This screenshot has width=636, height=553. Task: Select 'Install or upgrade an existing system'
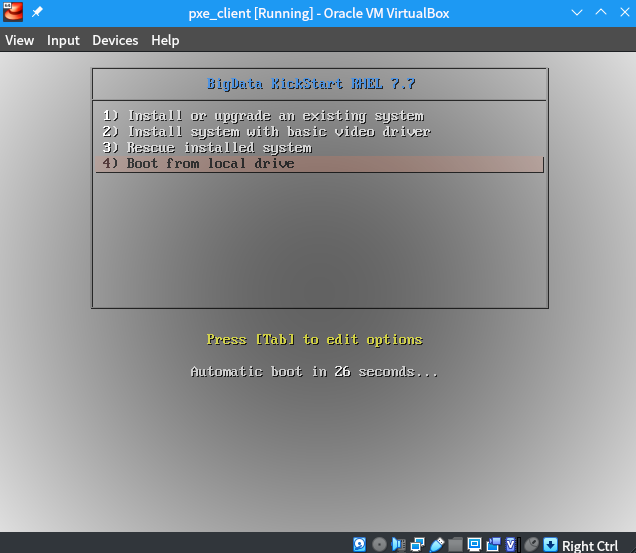click(320, 116)
